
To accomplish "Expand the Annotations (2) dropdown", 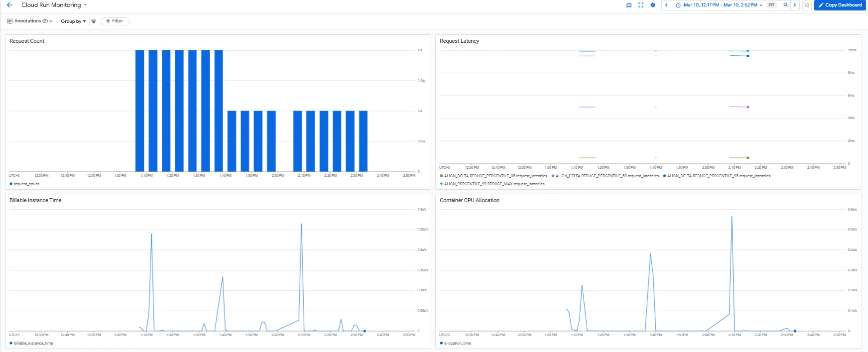I will 30,21.
